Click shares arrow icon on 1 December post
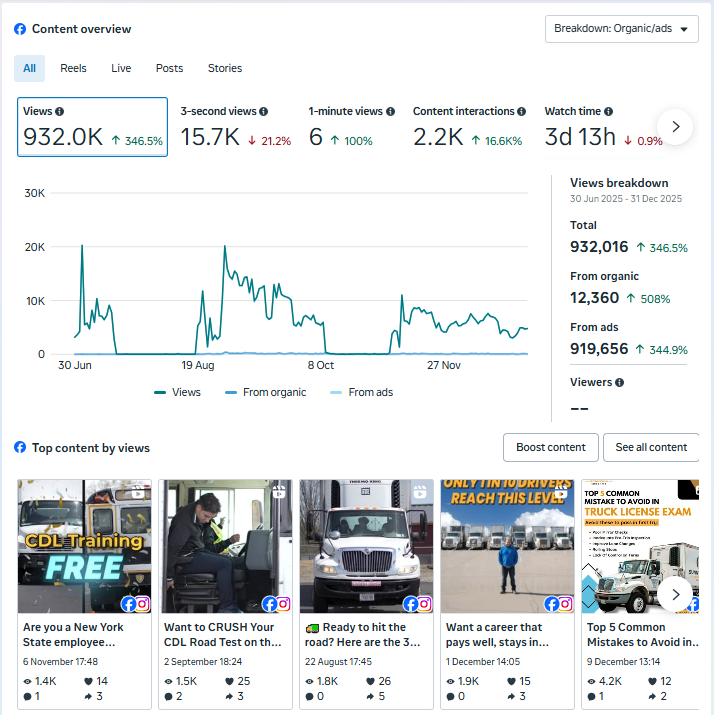The image size is (714, 715). click(x=512, y=696)
